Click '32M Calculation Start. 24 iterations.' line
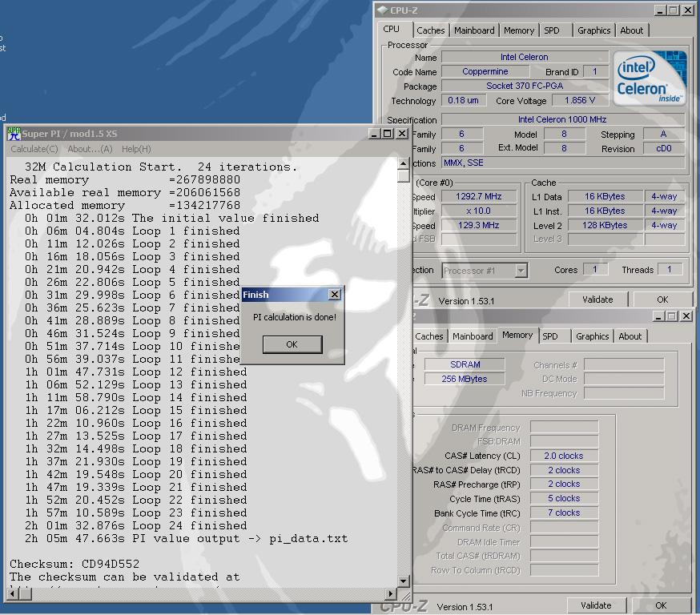This screenshot has width=700, height=615. coord(161,167)
